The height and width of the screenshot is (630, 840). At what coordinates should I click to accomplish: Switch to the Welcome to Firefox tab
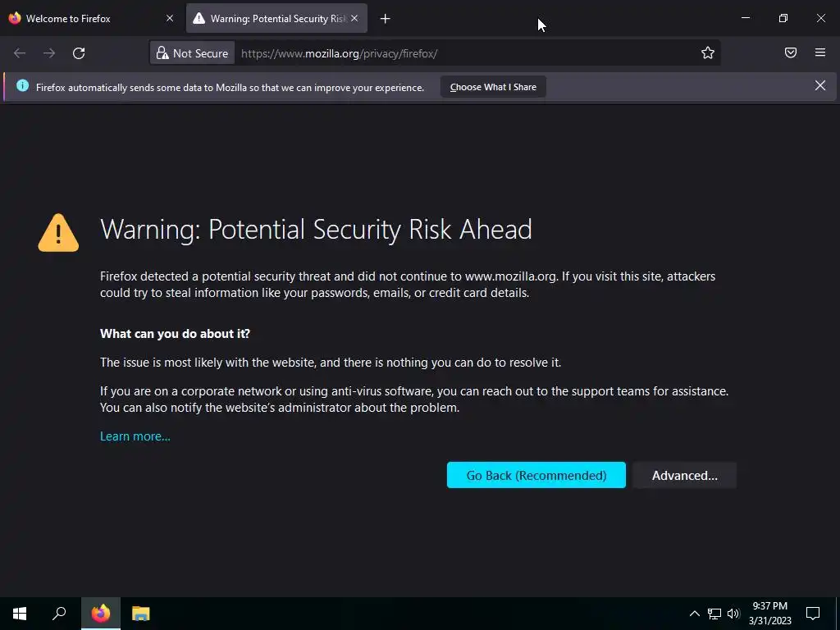click(91, 18)
